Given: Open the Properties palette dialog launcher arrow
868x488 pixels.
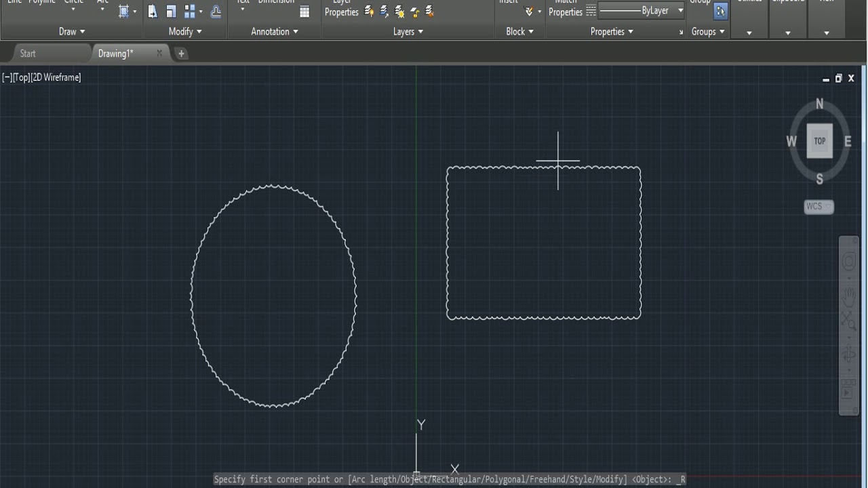Looking at the screenshot, I should 681,33.
